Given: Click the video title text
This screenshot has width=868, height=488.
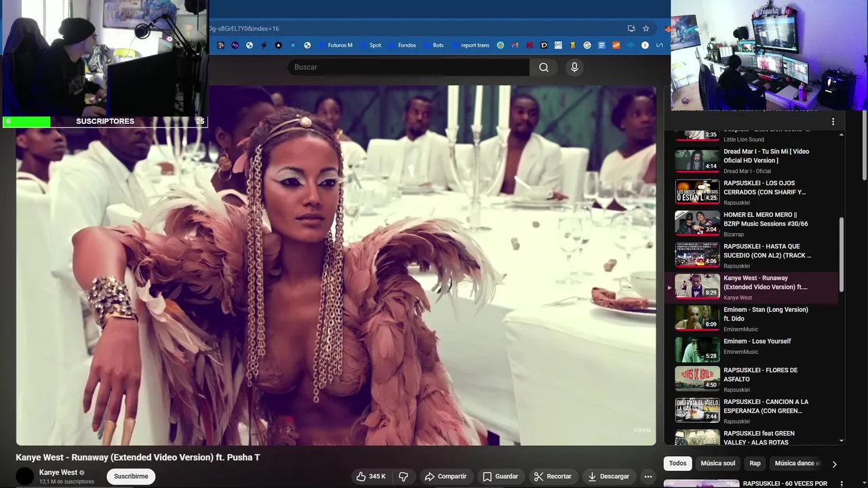Looking at the screenshot, I should [x=138, y=457].
